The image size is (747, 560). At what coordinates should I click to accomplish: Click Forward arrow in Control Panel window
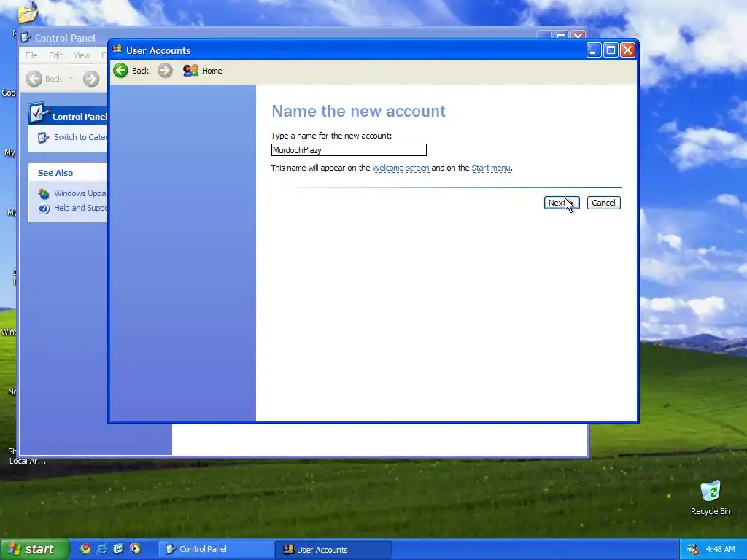click(91, 79)
